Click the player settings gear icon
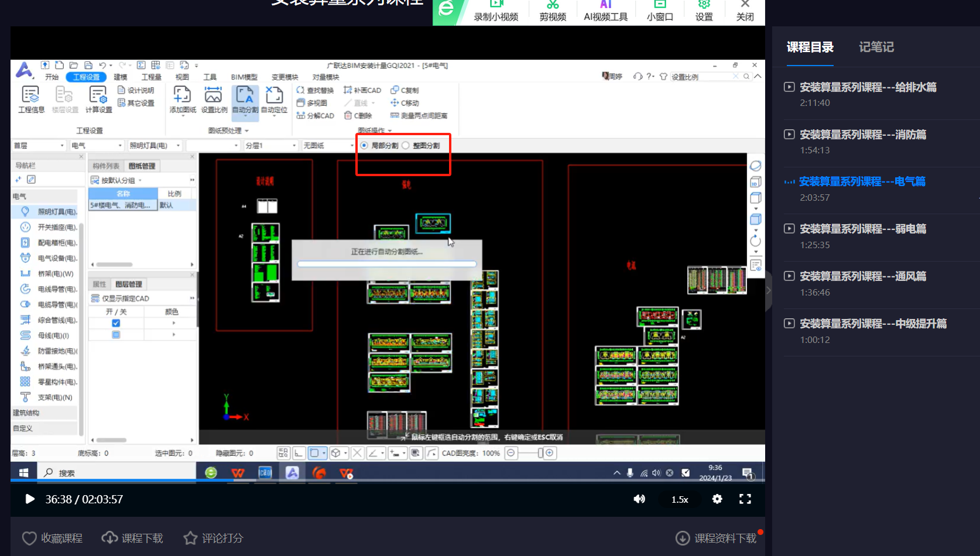This screenshot has width=980, height=556. tap(717, 499)
